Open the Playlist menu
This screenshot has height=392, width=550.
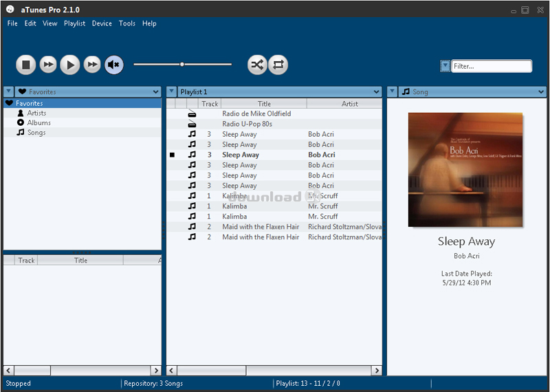pos(75,23)
